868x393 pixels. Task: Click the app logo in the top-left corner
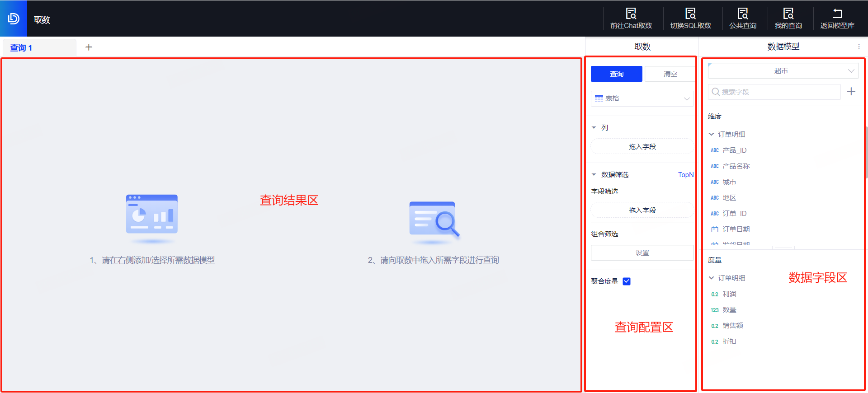(14, 19)
